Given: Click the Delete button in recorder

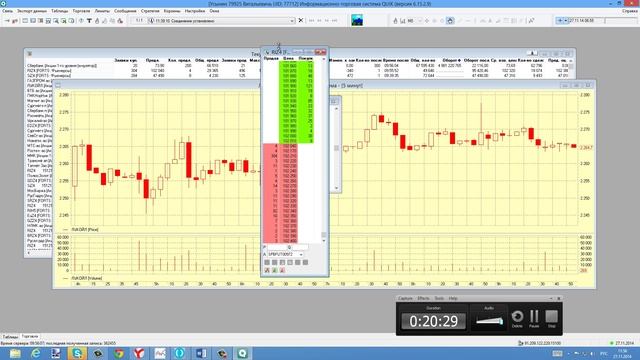Looking at the screenshot, I should (517, 318).
